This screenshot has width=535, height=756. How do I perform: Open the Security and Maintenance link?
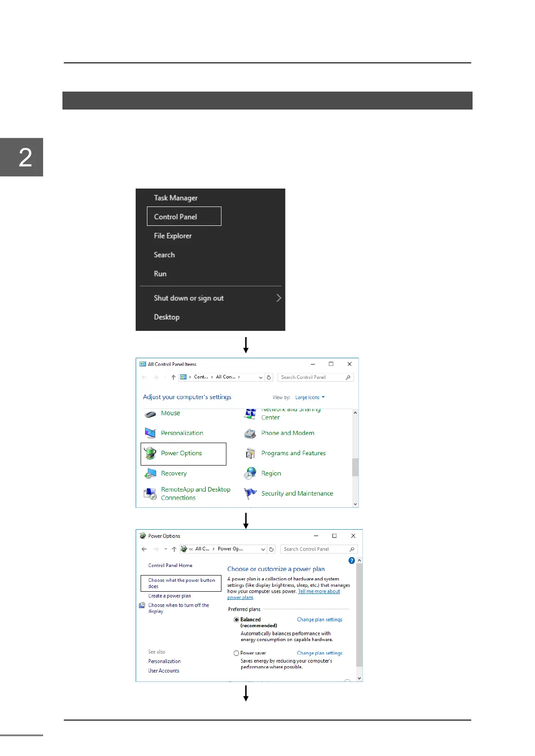297,493
